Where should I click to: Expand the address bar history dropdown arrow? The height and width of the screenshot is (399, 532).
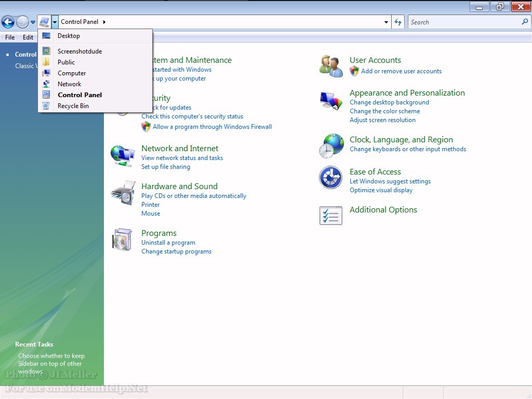point(386,22)
